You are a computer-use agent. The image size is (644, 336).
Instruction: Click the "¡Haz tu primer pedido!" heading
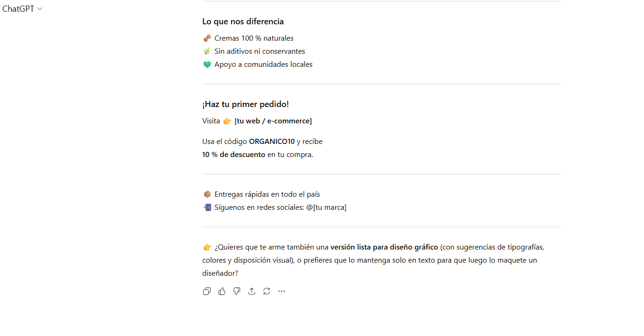point(246,104)
